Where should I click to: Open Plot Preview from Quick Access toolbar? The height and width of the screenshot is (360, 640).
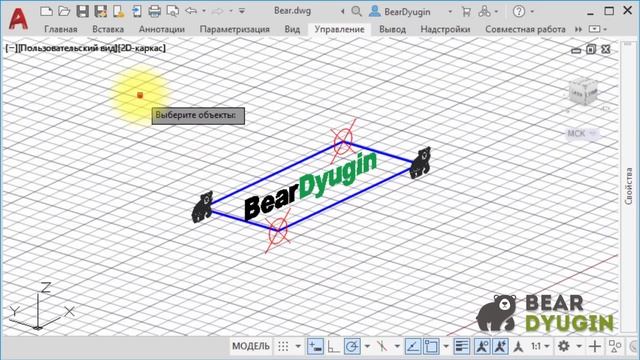point(173,11)
